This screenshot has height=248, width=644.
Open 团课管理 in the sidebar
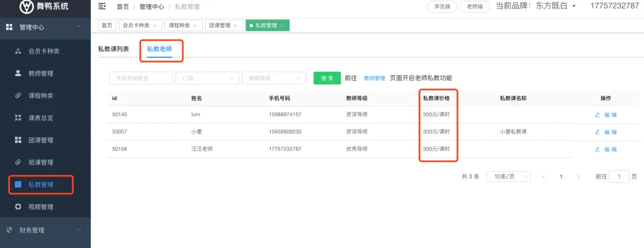(41, 140)
